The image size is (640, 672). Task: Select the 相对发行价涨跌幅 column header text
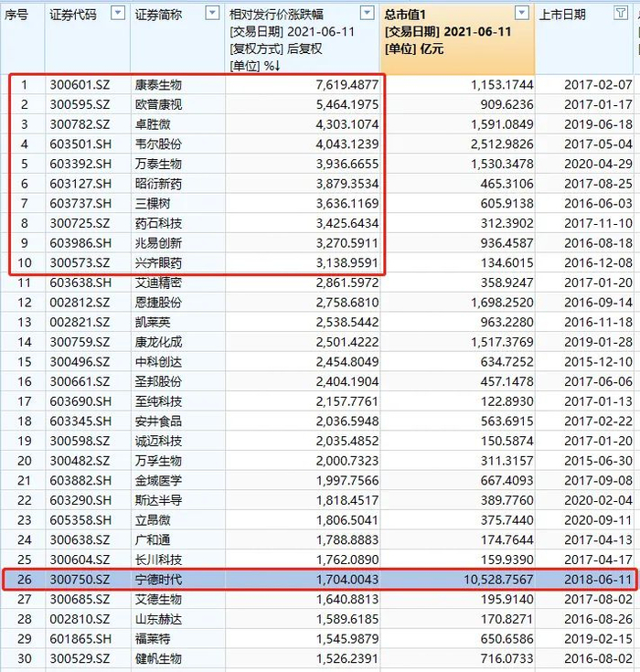(x=276, y=15)
